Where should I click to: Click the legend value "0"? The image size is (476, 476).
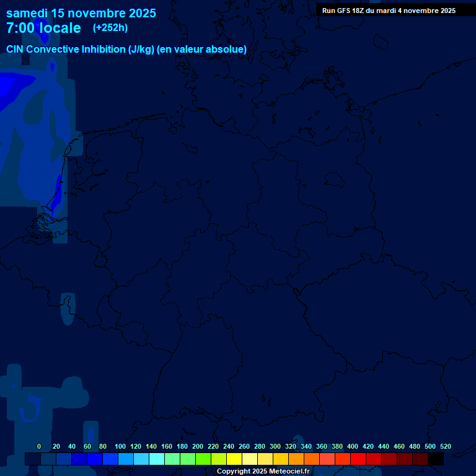tap(39, 446)
